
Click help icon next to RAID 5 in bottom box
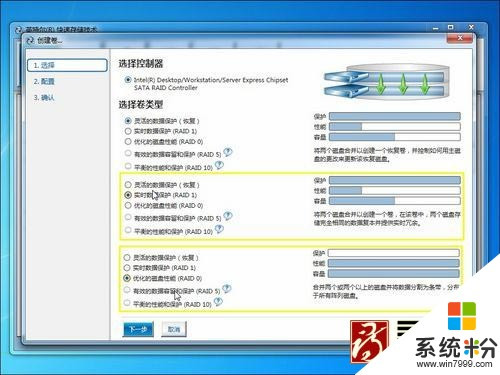pos(227,289)
